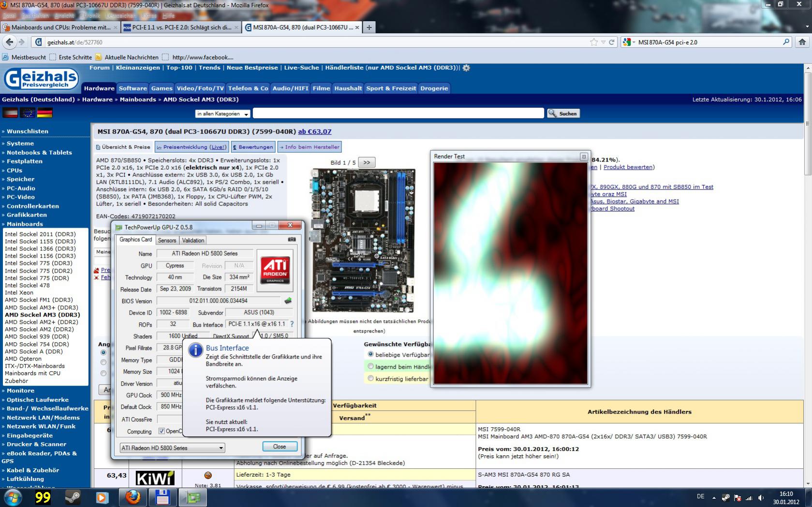
Task: Switch to the Mainboards und CPUs tab
Action: tap(60, 28)
